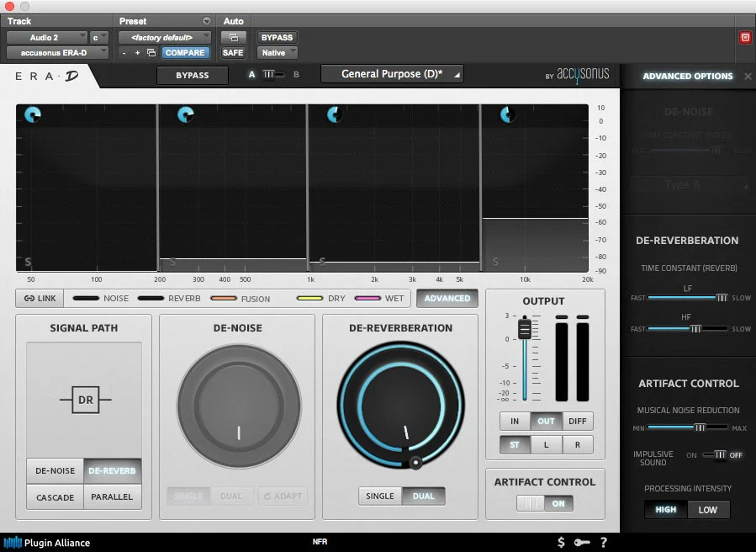
Task: Click Musical Noise Reduction slider handle
Action: (700, 427)
